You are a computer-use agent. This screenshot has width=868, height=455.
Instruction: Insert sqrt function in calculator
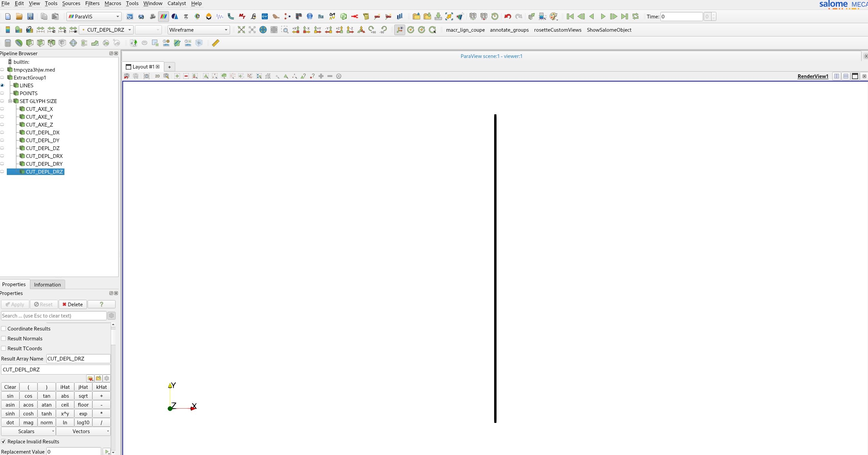coord(83,396)
